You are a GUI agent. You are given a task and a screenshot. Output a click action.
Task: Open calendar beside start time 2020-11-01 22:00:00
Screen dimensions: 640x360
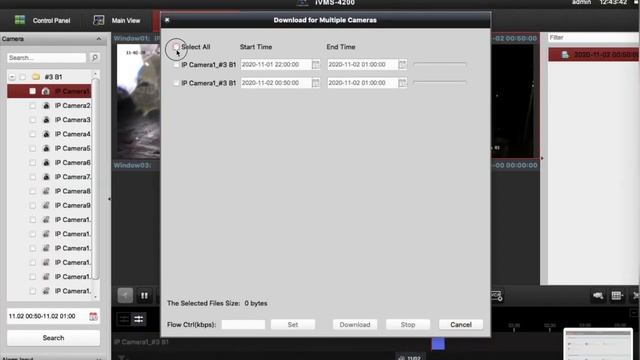pos(316,64)
